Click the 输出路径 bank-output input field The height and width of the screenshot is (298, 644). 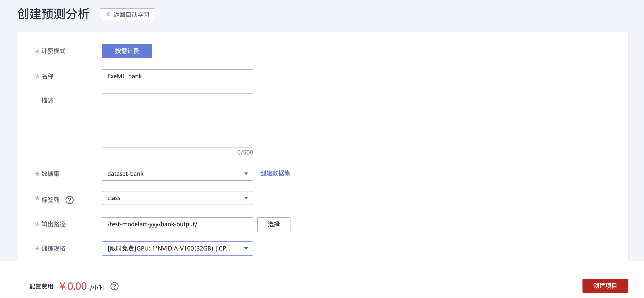pyautogui.click(x=177, y=224)
